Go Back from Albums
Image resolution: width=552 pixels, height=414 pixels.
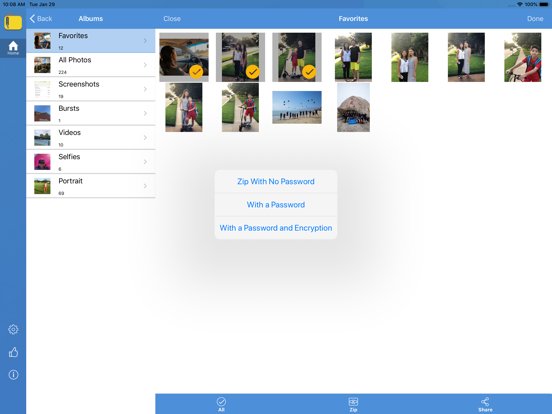[x=41, y=19]
